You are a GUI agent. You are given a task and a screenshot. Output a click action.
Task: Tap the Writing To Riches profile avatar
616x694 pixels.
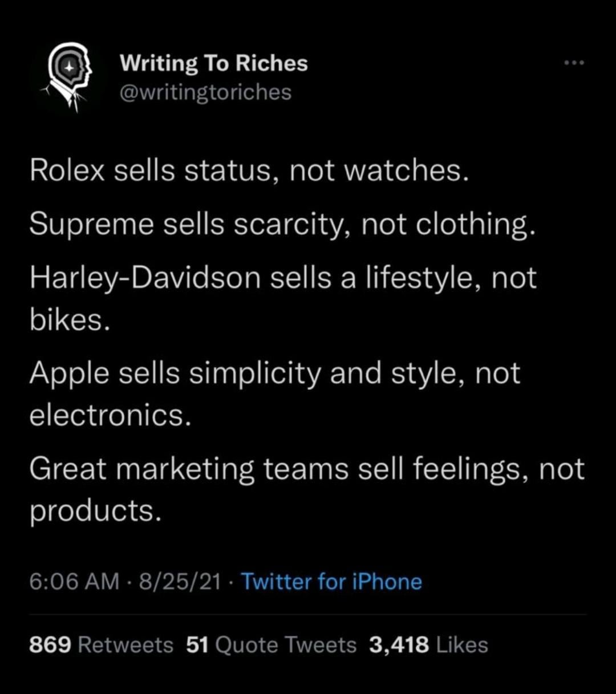(68, 78)
